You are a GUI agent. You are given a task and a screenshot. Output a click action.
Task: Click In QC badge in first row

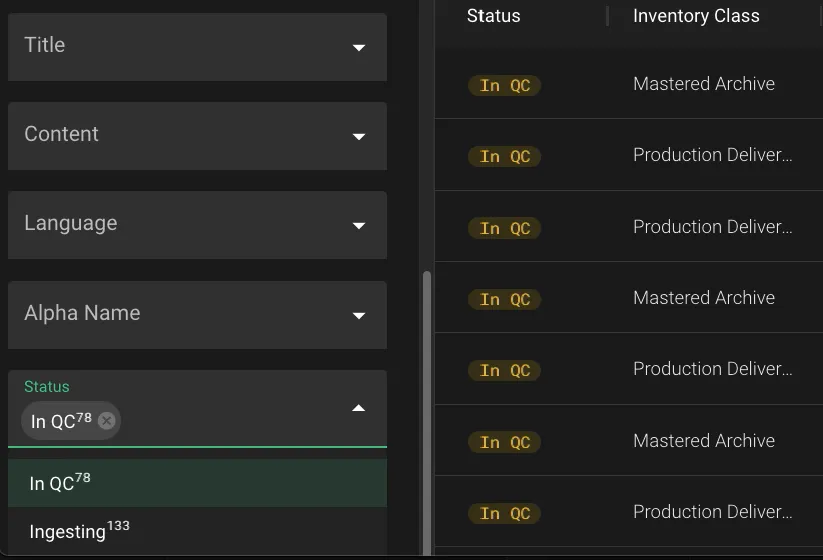(x=504, y=85)
